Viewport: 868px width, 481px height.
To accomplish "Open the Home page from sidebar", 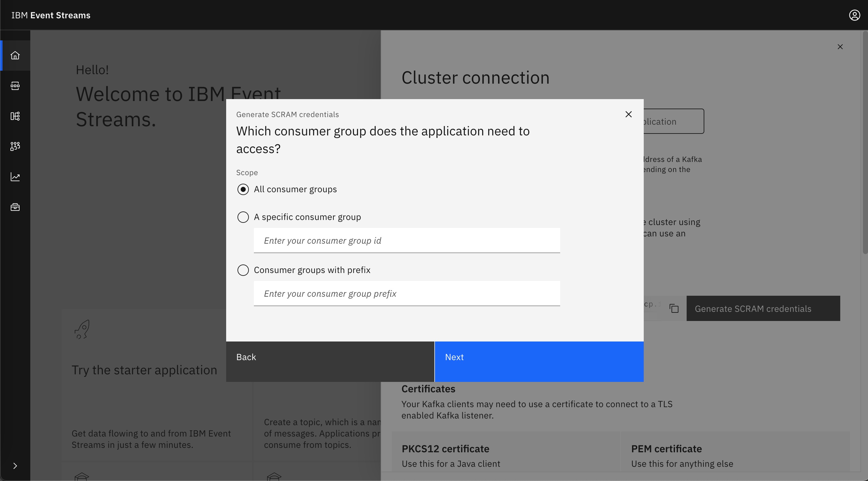I will 15,55.
